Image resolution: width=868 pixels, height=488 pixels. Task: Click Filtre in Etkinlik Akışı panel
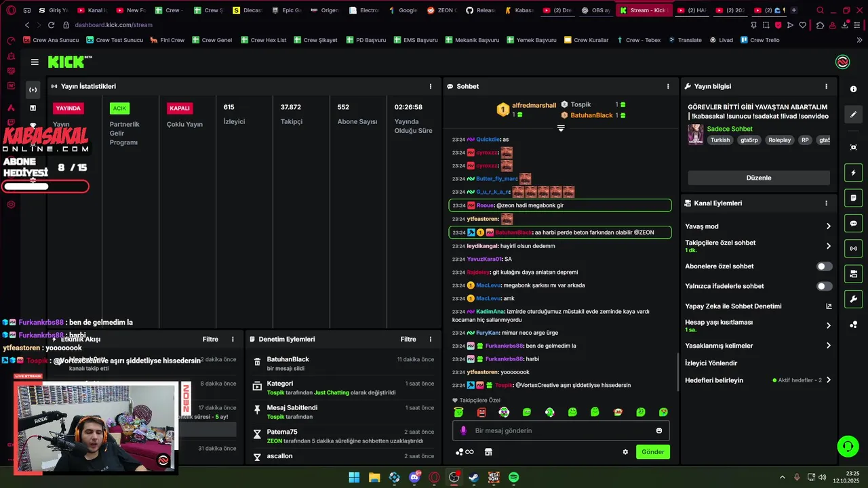click(x=210, y=339)
